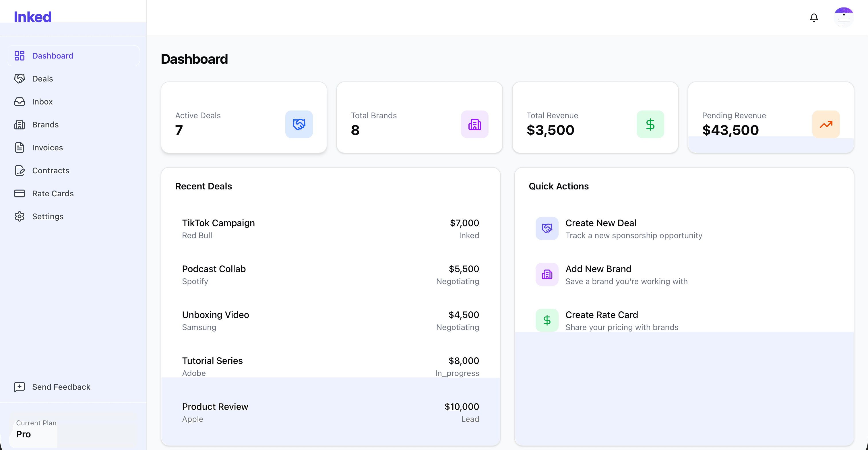Open the profile avatar menu
This screenshot has height=450, width=868.
coord(844,17)
